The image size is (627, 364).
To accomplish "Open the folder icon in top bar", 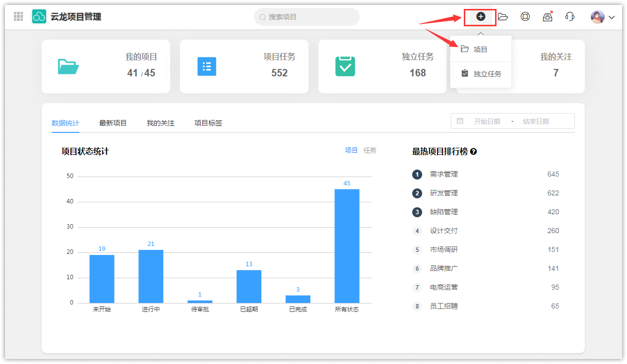I will pyautogui.click(x=502, y=17).
